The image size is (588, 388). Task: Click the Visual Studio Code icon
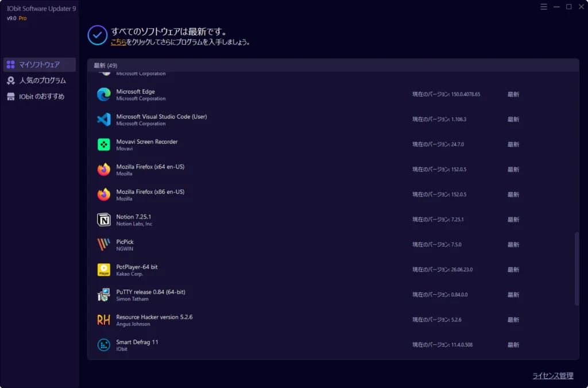click(x=104, y=120)
